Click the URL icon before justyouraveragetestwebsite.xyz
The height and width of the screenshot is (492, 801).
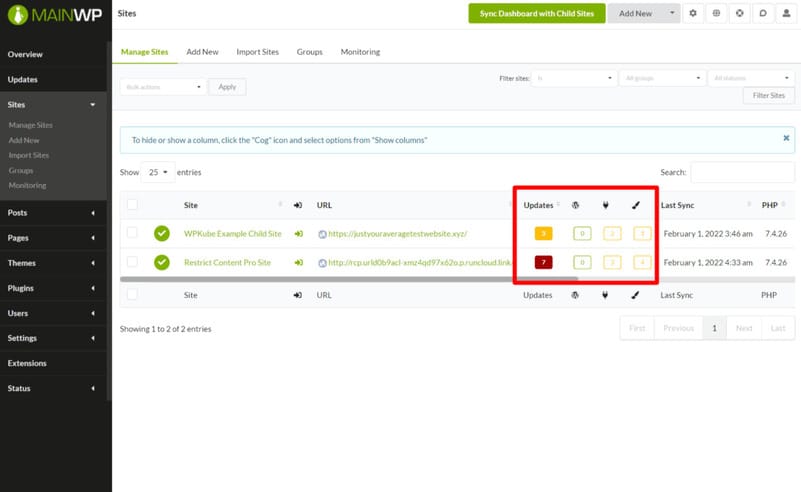point(322,235)
